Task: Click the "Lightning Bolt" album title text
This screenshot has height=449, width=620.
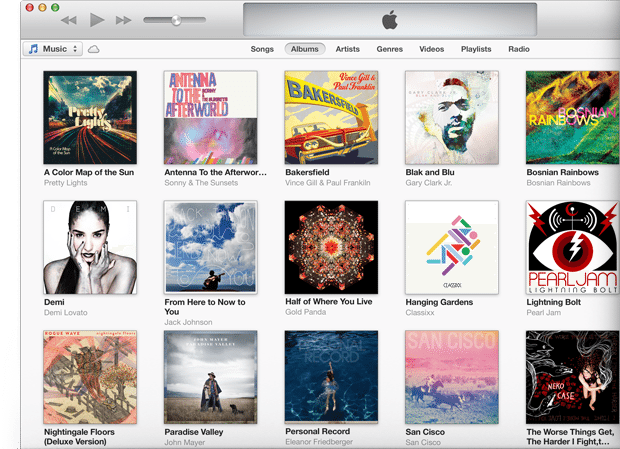Action: pos(554,302)
